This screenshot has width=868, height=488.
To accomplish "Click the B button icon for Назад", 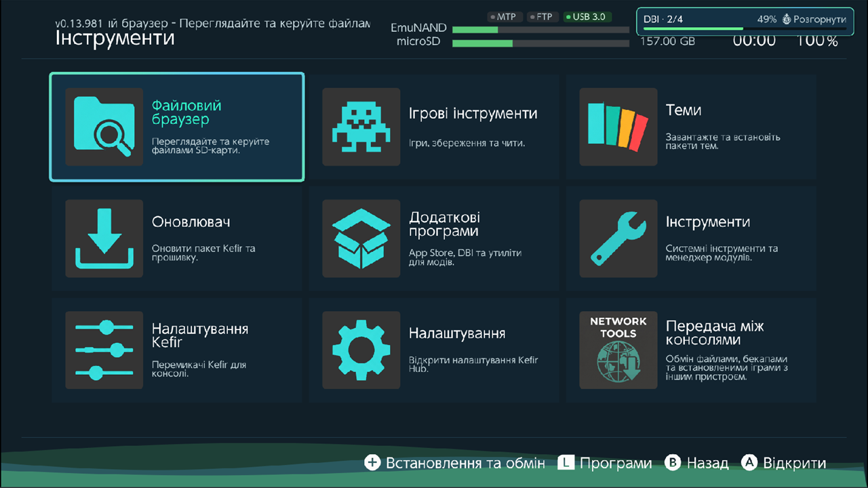I will (x=672, y=463).
